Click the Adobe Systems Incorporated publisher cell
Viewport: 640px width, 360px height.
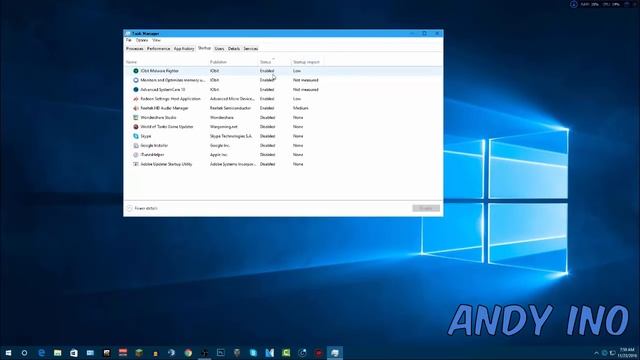233,164
